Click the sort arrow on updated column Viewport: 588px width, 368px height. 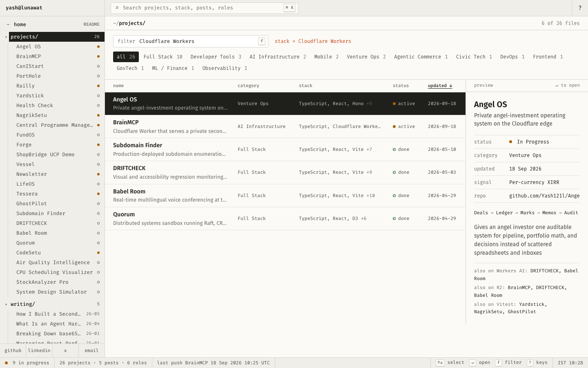click(451, 86)
